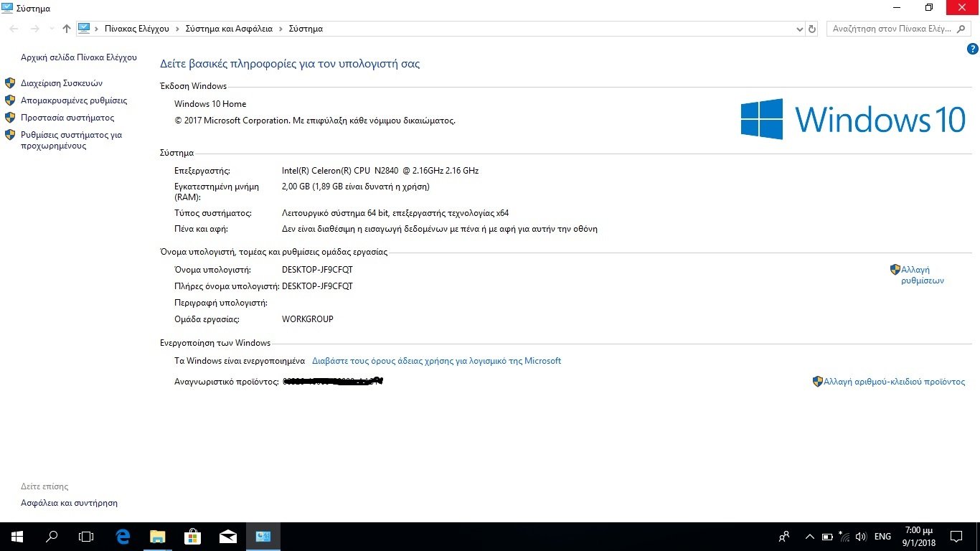Open File Explorer from the taskbar
Viewport: 980px width, 551px height.
tap(157, 536)
